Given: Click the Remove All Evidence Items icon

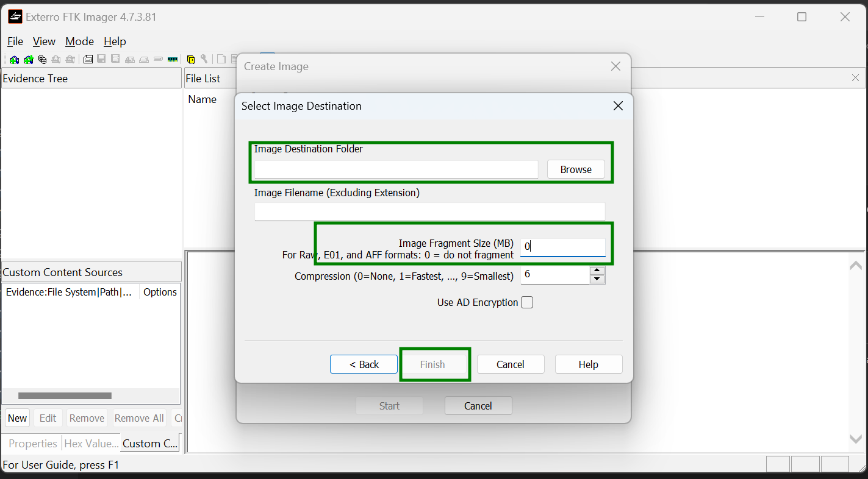Looking at the screenshot, I should point(70,59).
